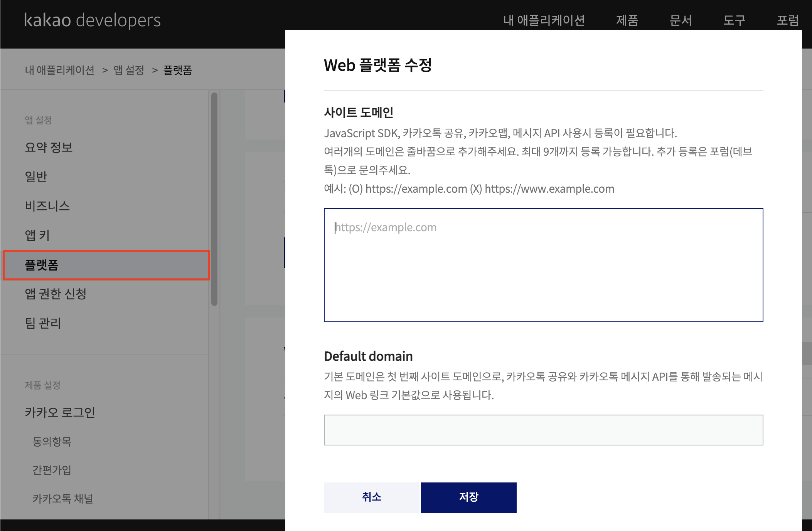Screen dimensions: 812x531
Task: Click 내 애플리케이션 breadcrumb link
Action: (x=59, y=70)
